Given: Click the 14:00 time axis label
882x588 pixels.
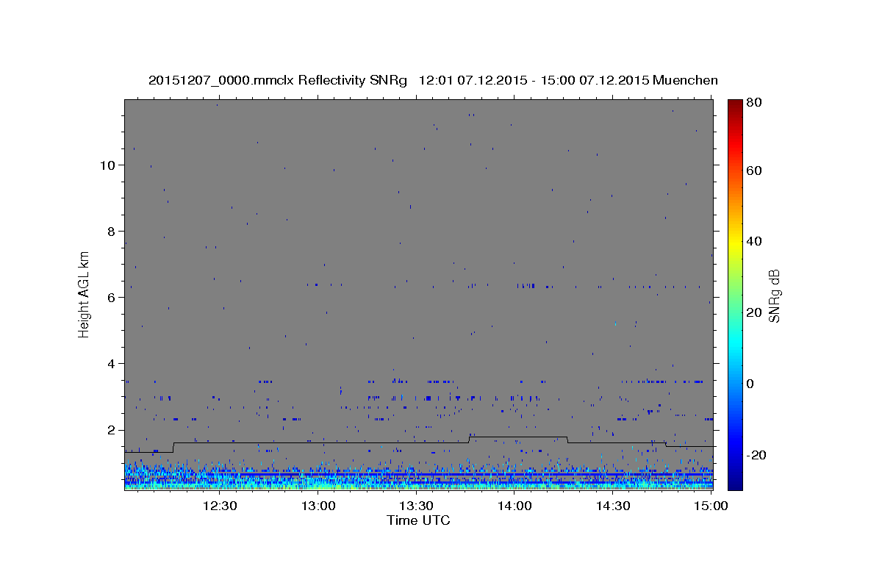Looking at the screenshot, I should [514, 506].
